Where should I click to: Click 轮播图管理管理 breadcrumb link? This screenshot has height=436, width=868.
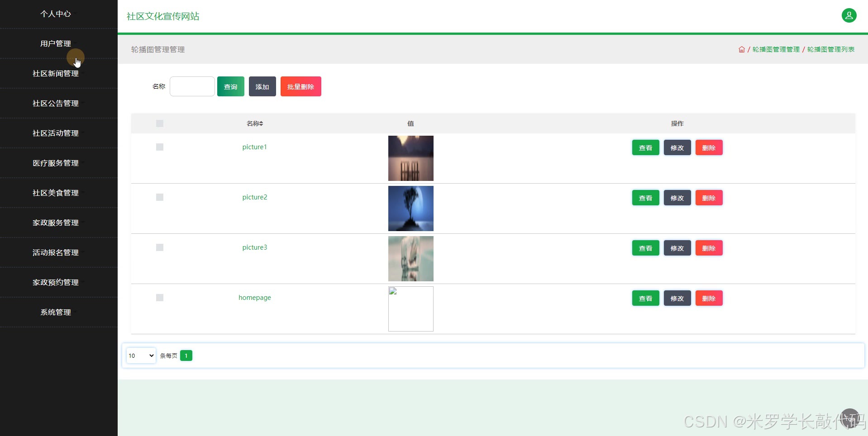tap(776, 49)
